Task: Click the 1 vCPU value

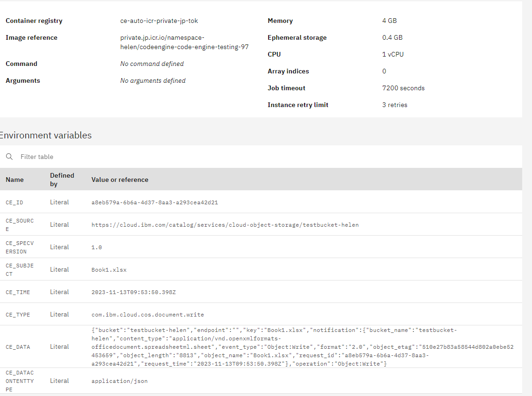Action: [x=393, y=54]
